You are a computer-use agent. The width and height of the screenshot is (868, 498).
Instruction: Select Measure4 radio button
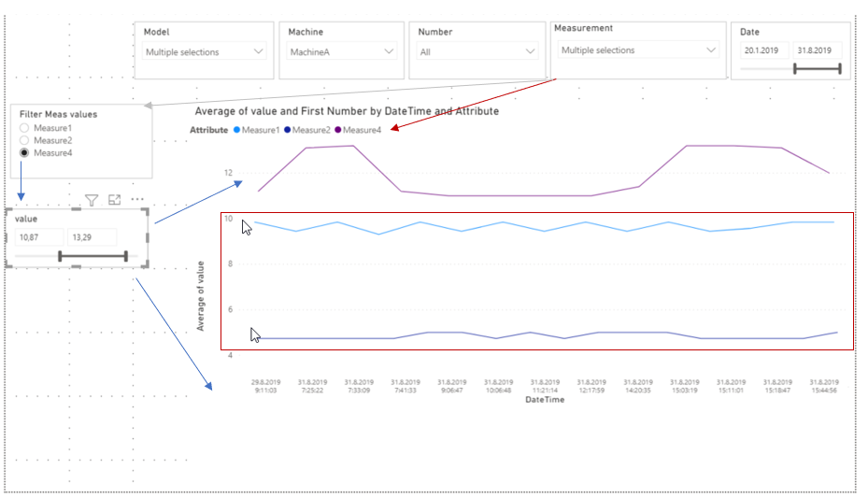[x=24, y=152]
